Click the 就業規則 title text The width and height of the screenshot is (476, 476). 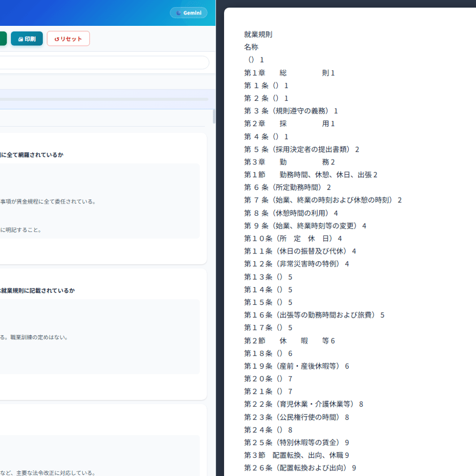tap(258, 35)
